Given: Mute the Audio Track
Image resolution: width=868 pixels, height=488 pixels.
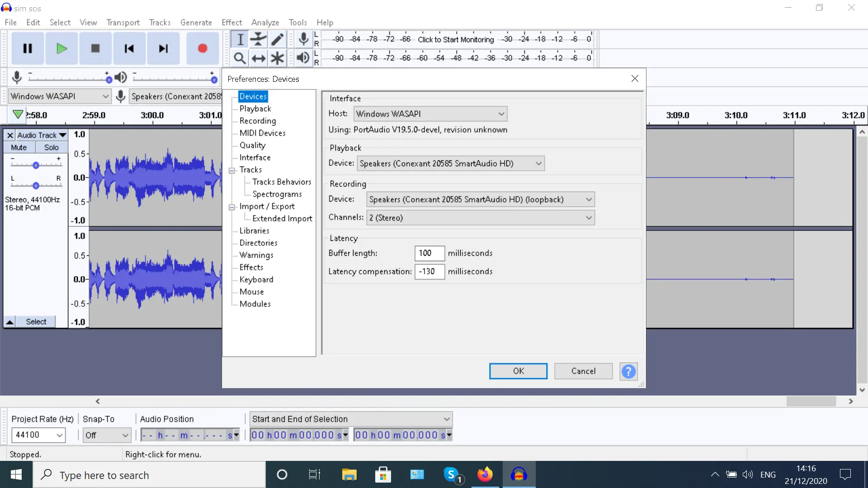Looking at the screenshot, I should [19, 147].
